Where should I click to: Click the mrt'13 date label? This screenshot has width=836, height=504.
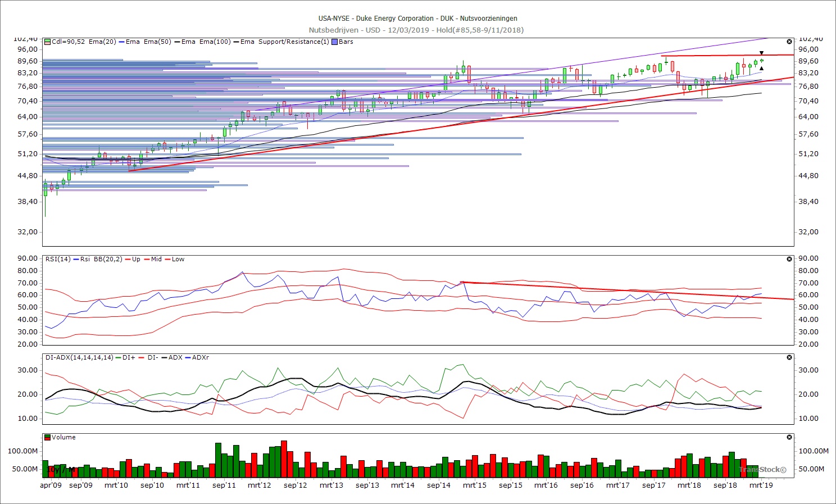tap(331, 485)
